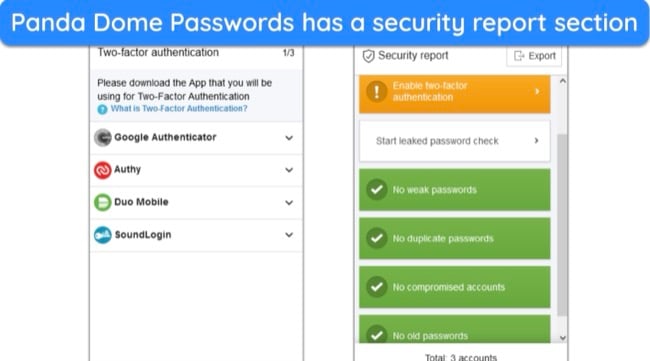This screenshot has height=361, width=650.
Task: Click the security report scroll-down arrow
Action: point(563,338)
